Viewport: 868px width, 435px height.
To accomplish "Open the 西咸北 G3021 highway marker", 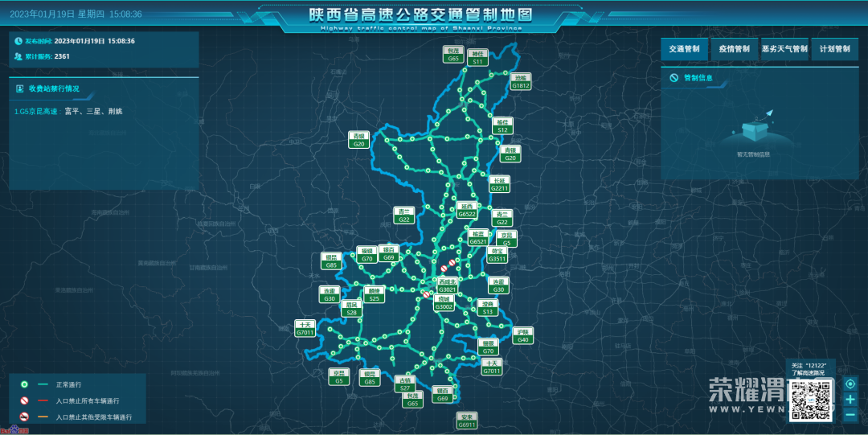I will tap(447, 285).
